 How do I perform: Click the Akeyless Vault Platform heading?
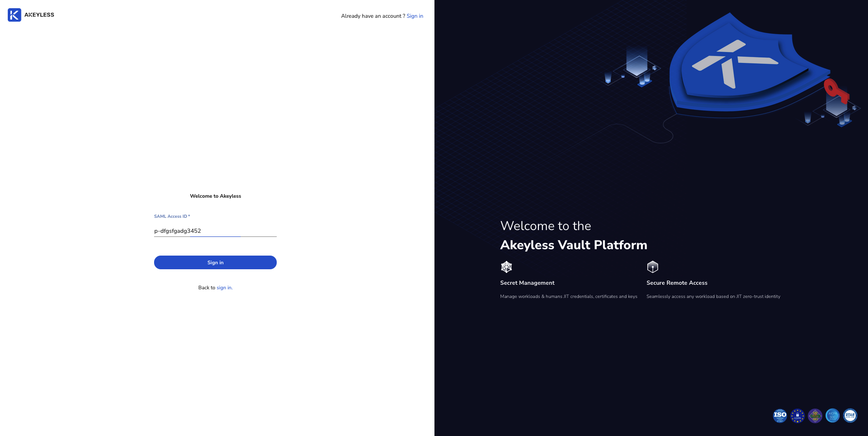coord(573,245)
